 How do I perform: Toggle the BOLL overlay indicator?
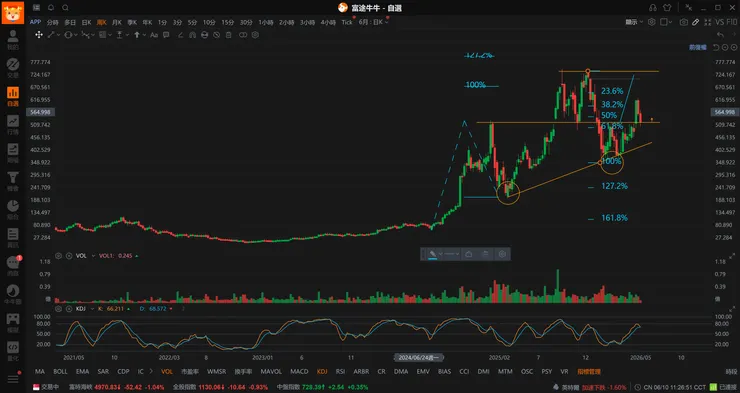(x=60, y=372)
